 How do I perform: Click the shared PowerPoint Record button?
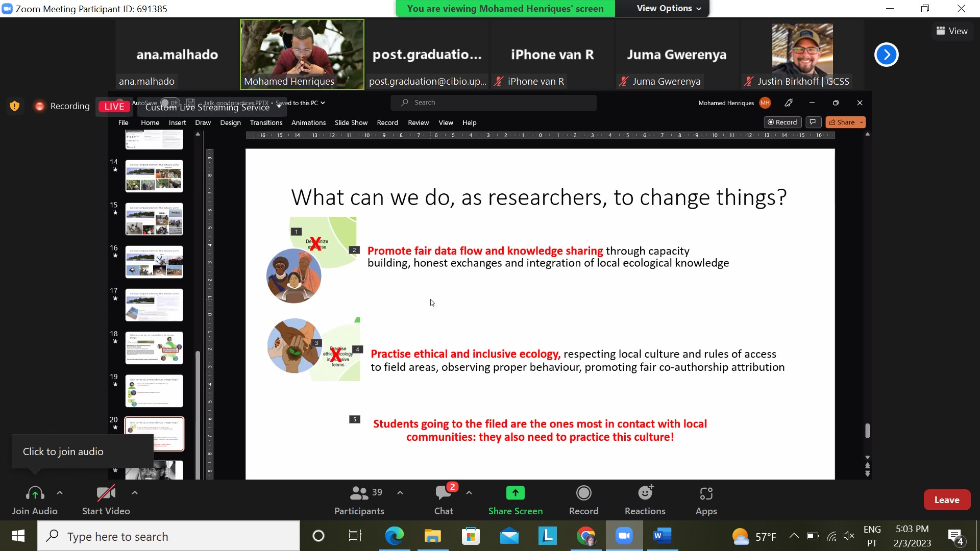coord(782,122)
